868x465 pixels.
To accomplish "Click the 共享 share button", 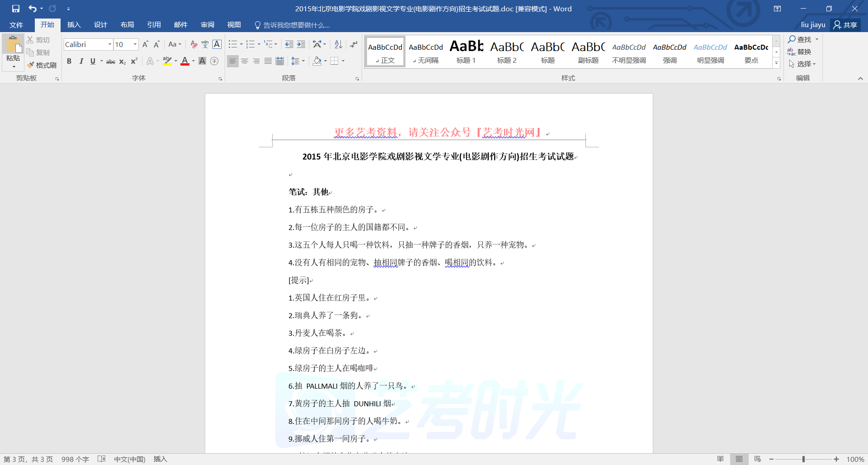I will pos(845,25).
